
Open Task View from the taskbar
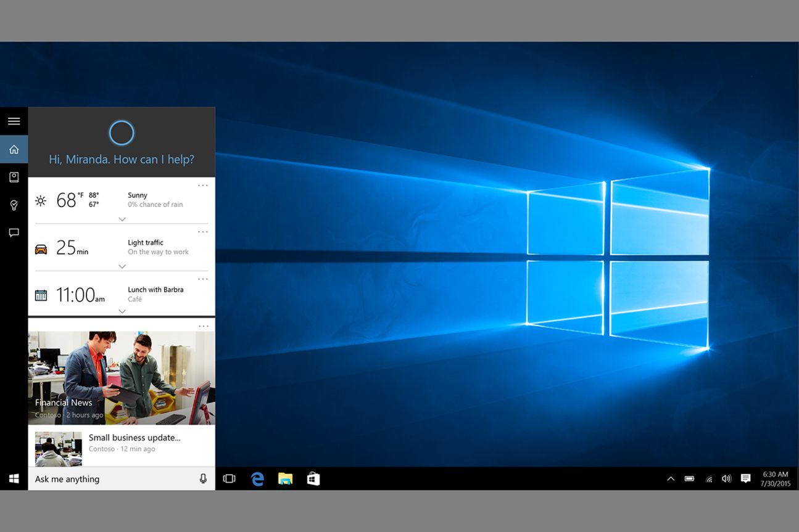click(229, 479)
